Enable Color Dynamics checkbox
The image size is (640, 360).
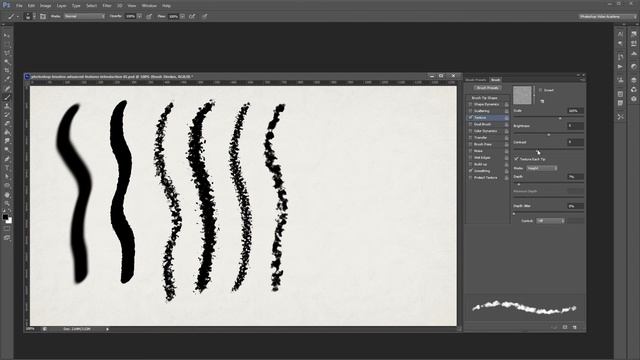[x=470, y=131]
